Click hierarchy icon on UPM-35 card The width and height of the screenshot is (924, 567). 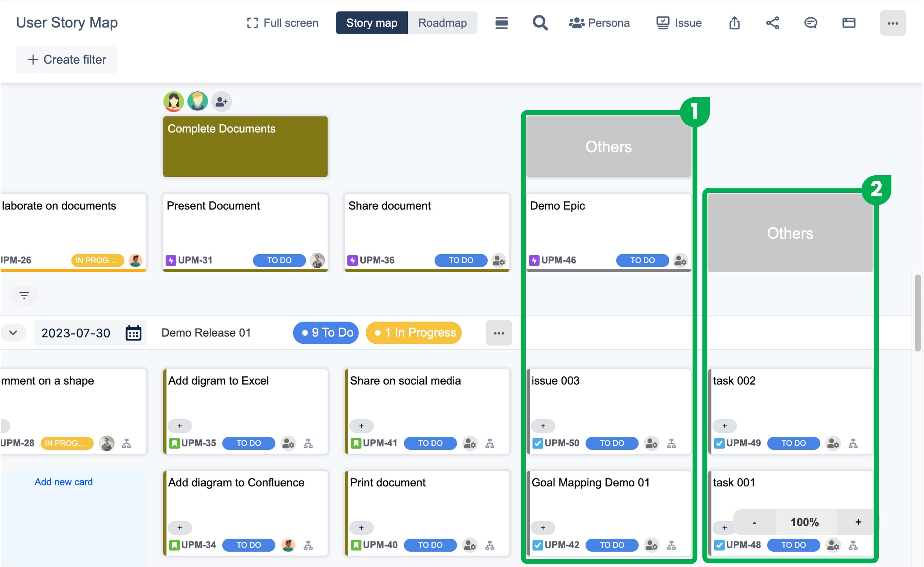(308, 444)
